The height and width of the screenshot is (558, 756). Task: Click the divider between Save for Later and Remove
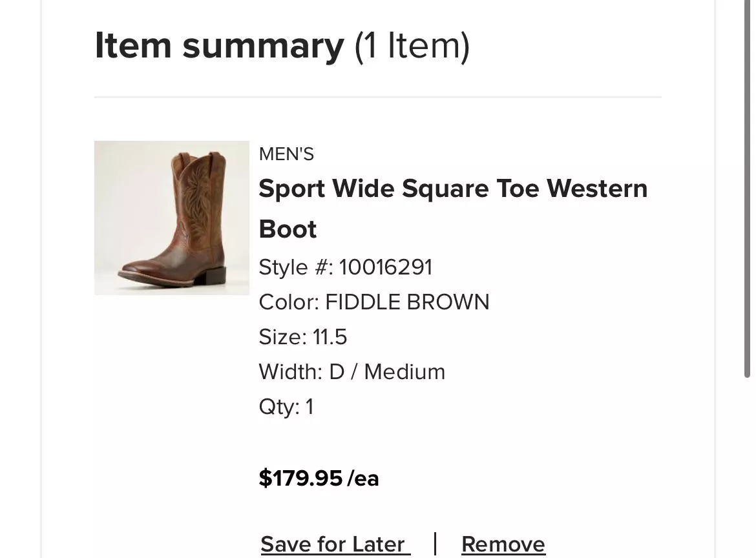(436, 544)
